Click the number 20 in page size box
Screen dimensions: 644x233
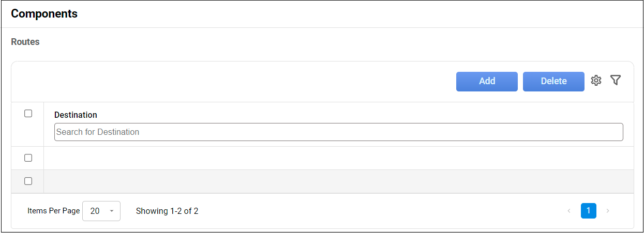click(95, 211)
